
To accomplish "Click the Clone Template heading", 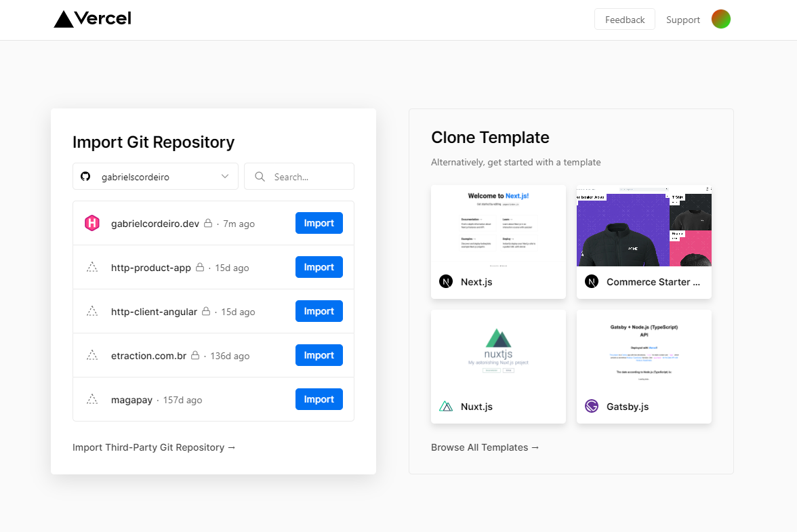I will coord(490,137).
